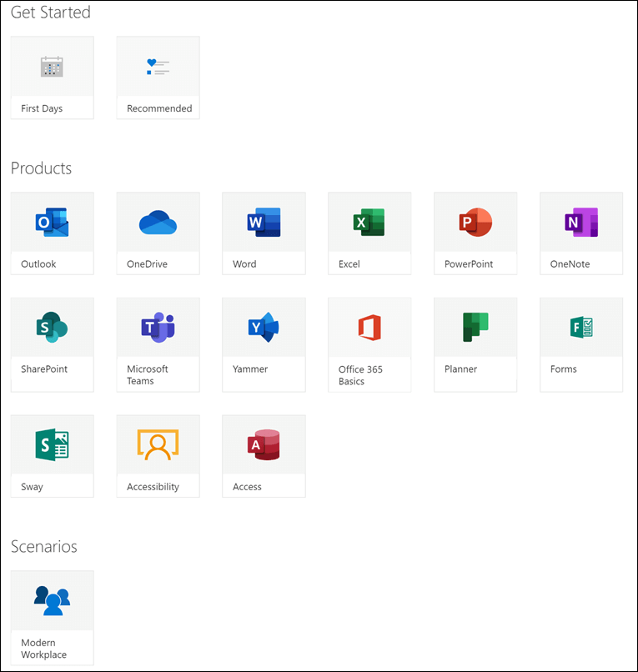Click the Microsoft Teams text label
This screenshot has height=672, width=638.
(148, 375)
